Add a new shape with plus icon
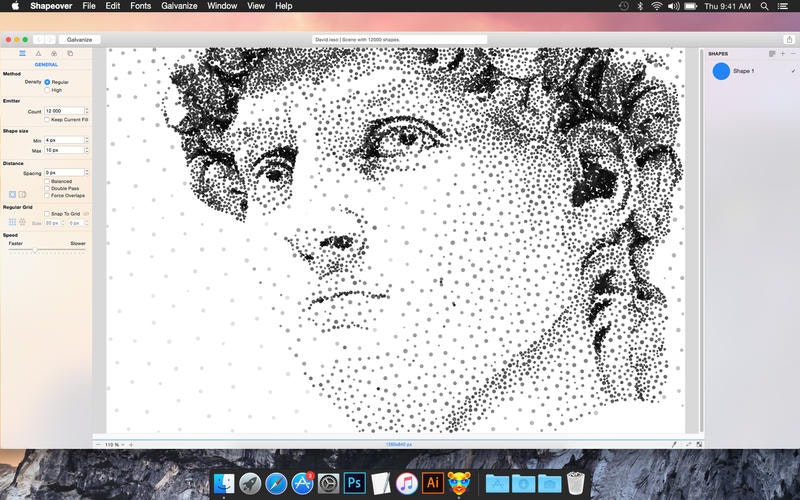The image size is (800, 500). [x=783, y=54]
